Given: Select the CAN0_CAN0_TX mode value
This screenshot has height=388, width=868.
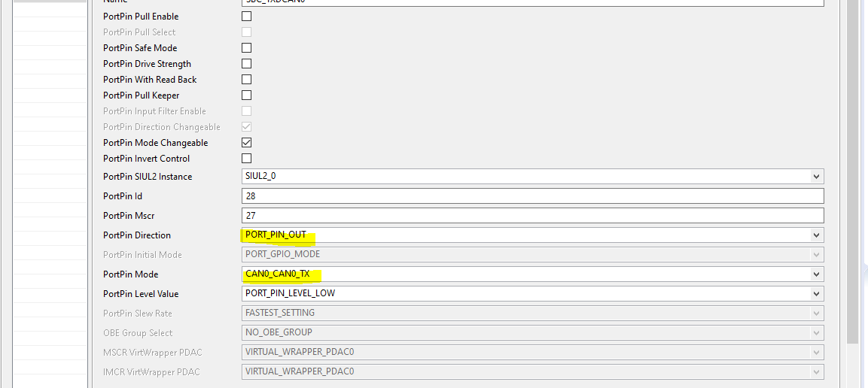Looking at the screenshot, I should (277, 274).
